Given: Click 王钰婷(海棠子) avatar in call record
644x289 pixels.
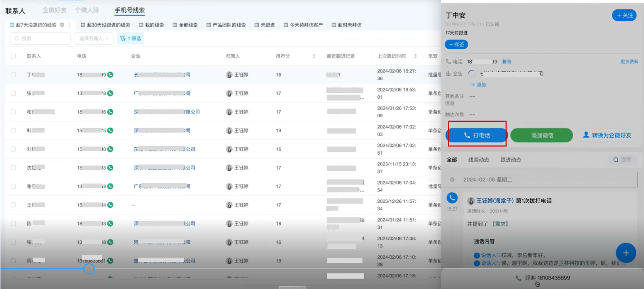Looking at the screenshot, I should point(471,201).
